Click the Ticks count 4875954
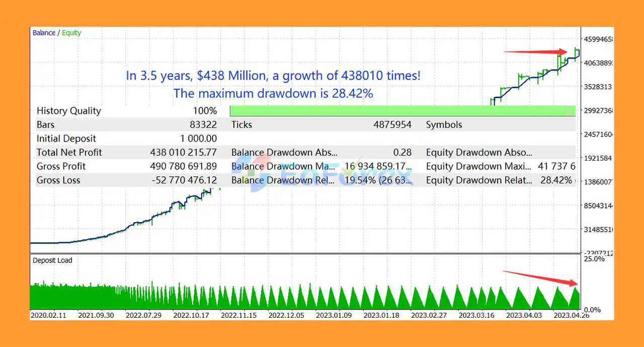Image resolution: width=644 pixels, height=347 pixels. pyautogui.click(x=392, y=125)
